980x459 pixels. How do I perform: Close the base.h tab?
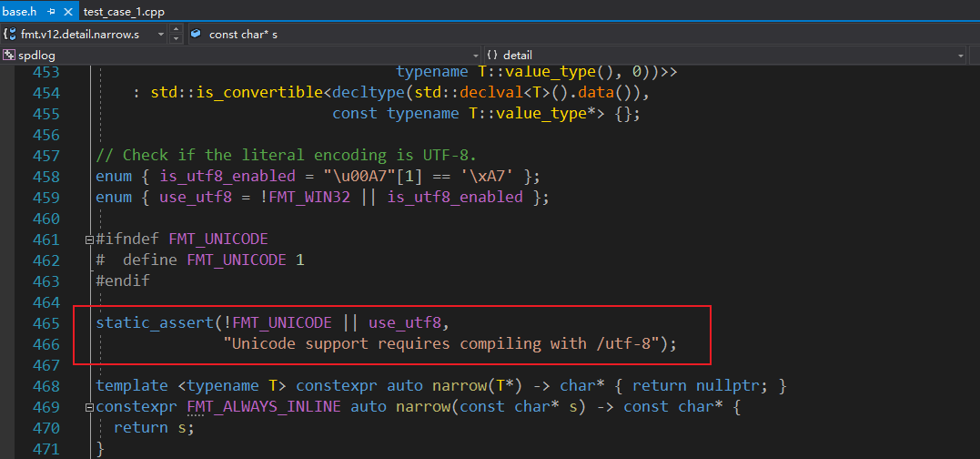(x=66, y=12)
